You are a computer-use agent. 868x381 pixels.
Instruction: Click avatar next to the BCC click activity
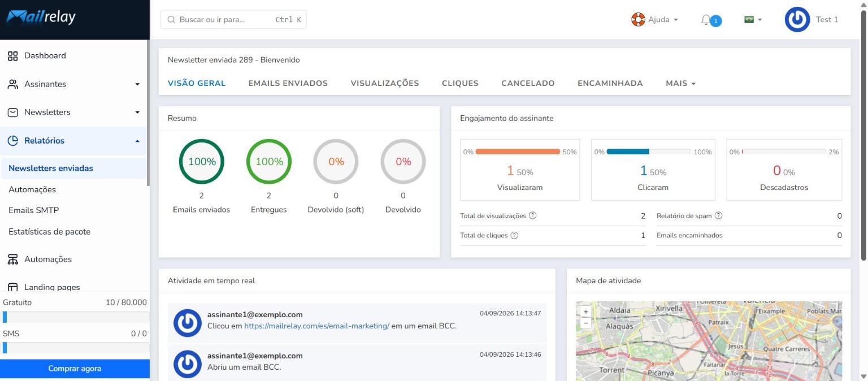[187, 323]
